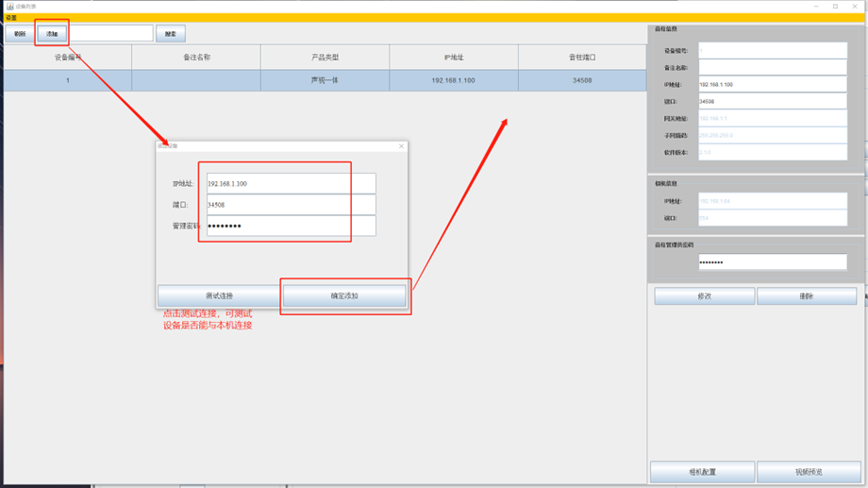Select the device row with 声视一体

coord(325,81)
